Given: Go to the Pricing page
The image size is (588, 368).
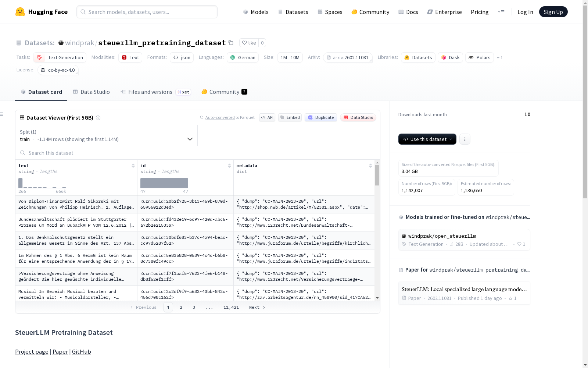Looking at the screenshot, I should [x=480, y=12].
